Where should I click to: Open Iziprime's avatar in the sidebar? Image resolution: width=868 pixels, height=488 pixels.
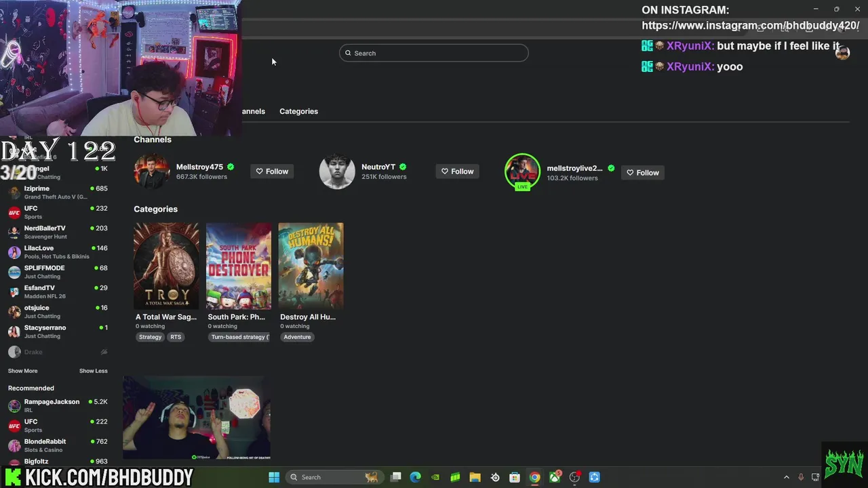14,192
